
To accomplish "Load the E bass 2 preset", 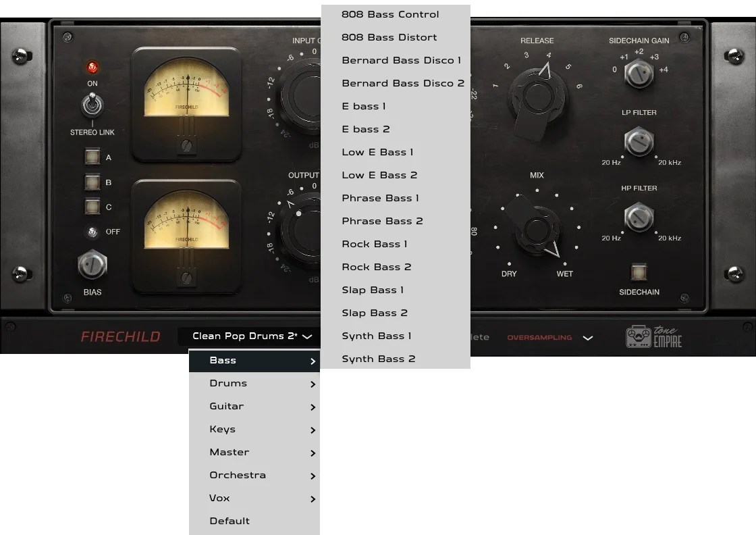I will click(x=396, y=129).
